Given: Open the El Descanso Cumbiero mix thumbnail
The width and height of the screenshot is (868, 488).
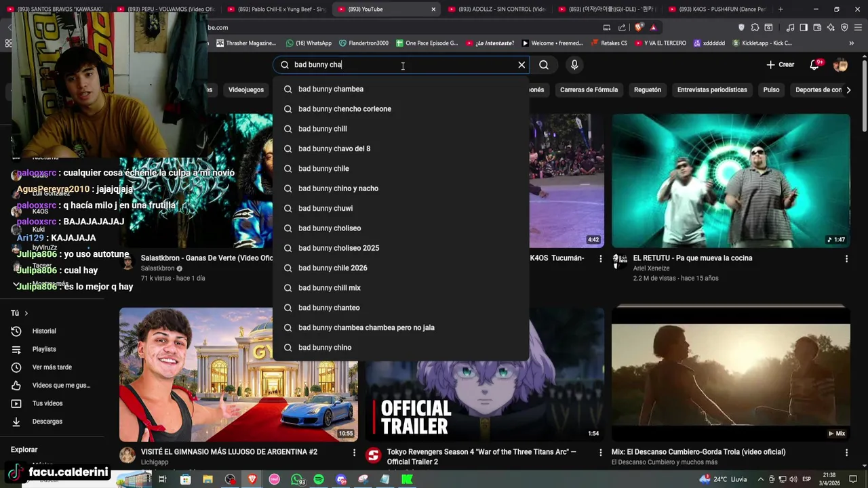Looking at the screenshot, I should coord(730,374).
